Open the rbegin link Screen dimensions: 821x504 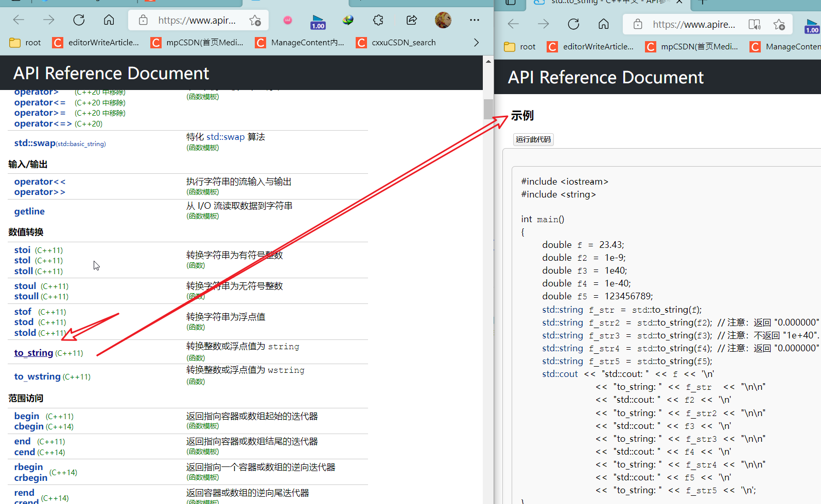28,467
